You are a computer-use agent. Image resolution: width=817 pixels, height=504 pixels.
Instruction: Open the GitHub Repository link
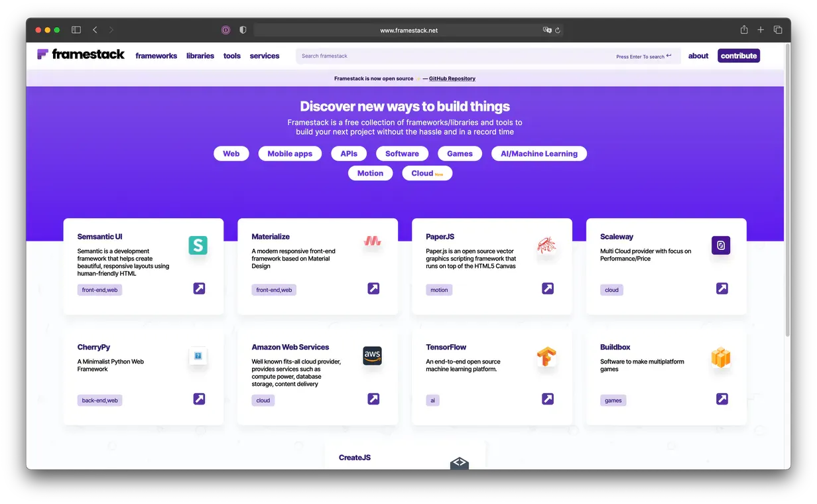click(x=452, y=78)
